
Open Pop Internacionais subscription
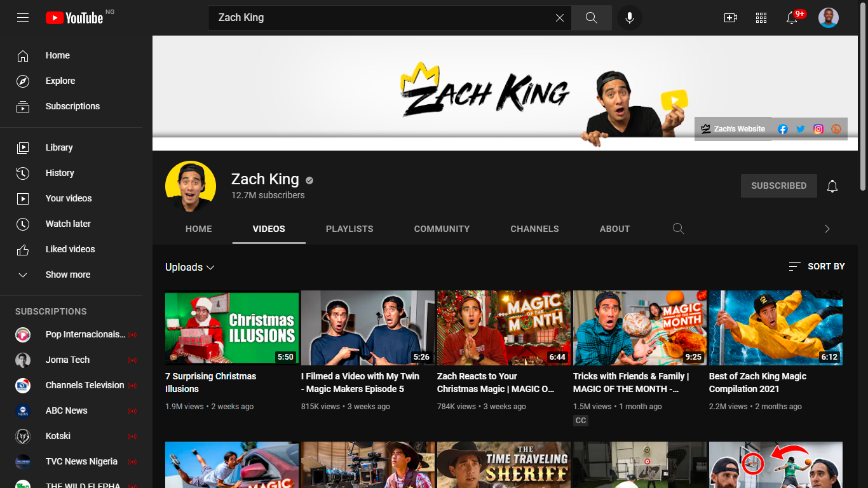click(76, 334)
